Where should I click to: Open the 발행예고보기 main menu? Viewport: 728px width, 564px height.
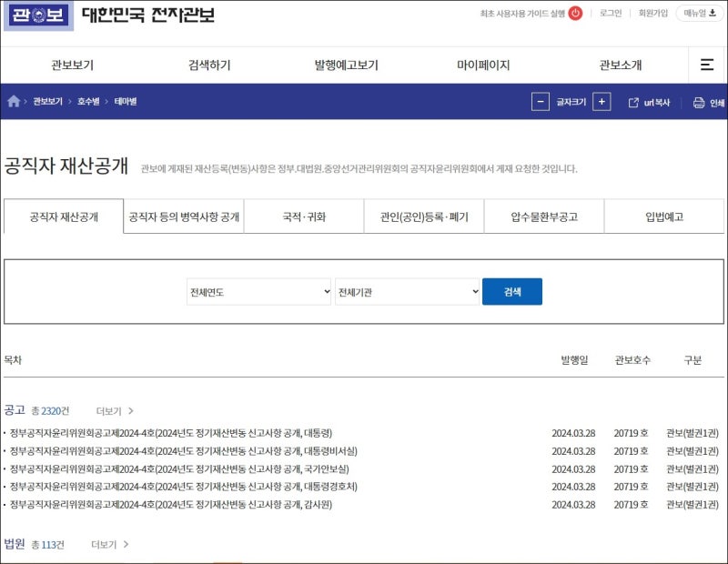pyautogui.click(x=347, y=65)
